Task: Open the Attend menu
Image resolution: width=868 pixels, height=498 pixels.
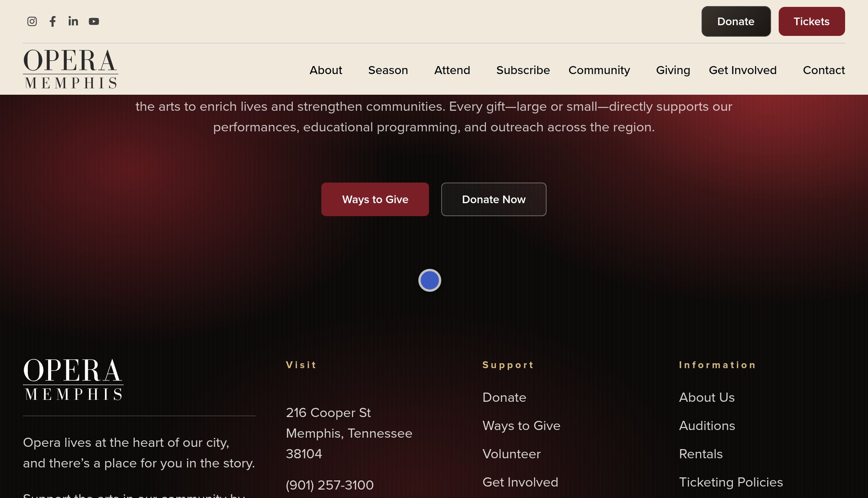Action: point(452,70)
